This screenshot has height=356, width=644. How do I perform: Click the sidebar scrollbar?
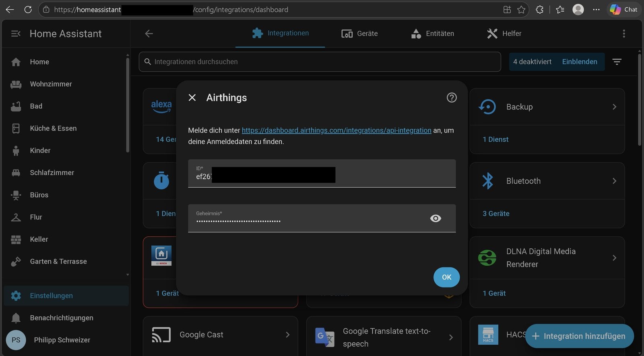(128, 105)
